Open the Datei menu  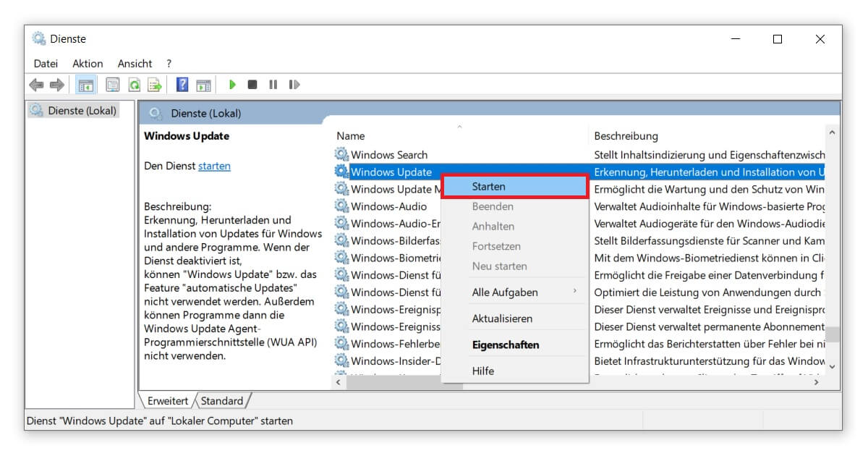click(x=46, y=64)
